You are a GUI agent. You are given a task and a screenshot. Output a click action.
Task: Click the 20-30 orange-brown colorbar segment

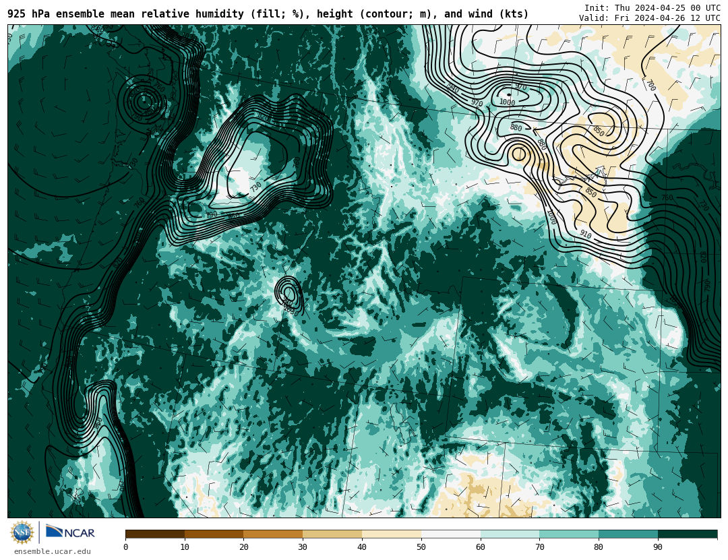[273, 534]
